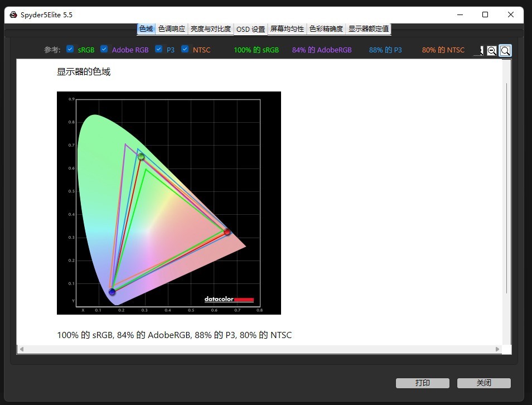Click the Adobe RGB checkbox label text
This screenshot has width=532, height=405.
click(130, 50)
